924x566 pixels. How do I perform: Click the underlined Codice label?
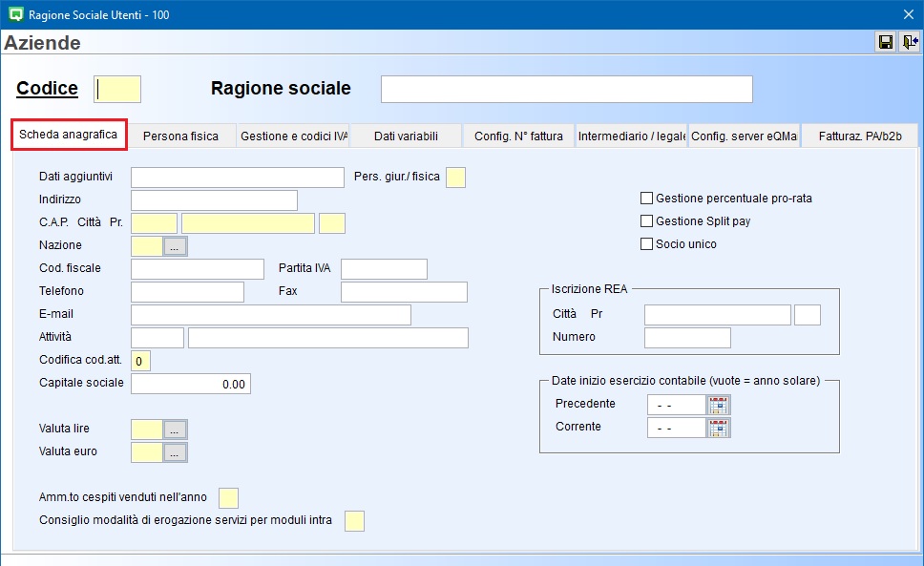(47, 89)
